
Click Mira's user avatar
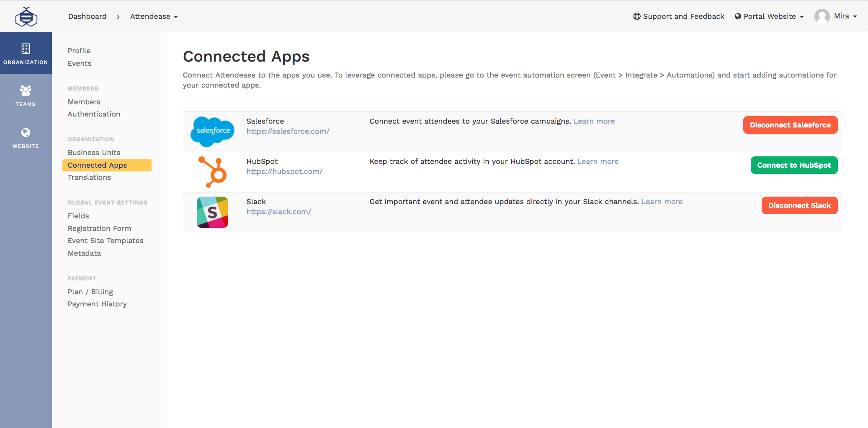(822, 16)
